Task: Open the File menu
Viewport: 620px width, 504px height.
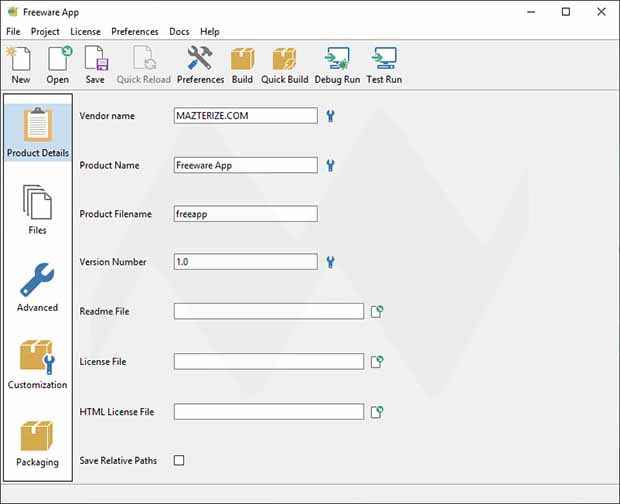Action: 13,32
